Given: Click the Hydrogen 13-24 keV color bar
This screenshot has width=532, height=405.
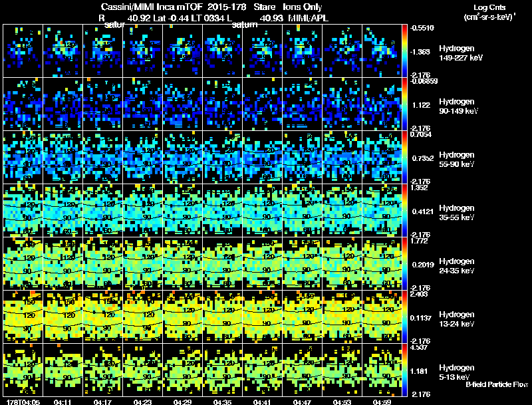Looking at the screenshot, I should click(406, 317).
